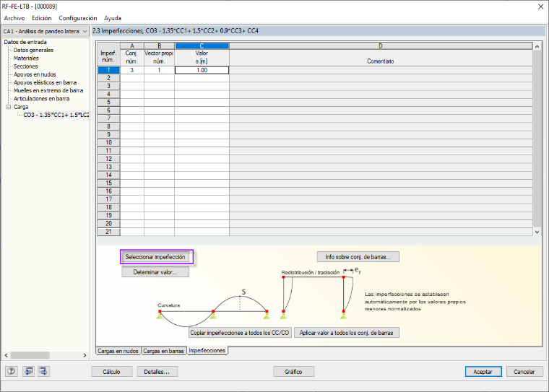Select column A header
Screen dimensions: 549x392
(x=132, y=46)
